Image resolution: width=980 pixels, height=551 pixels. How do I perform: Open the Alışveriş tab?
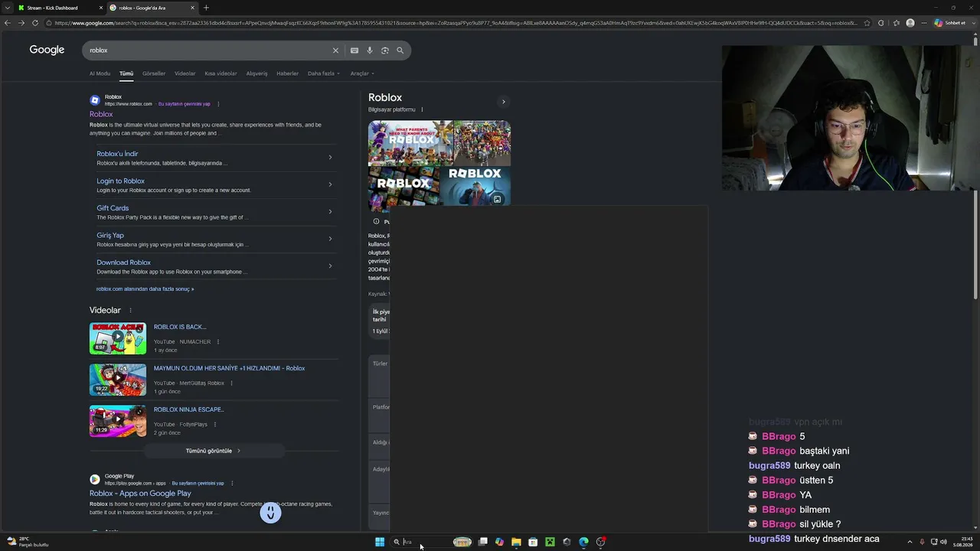[x=256, y=73]
